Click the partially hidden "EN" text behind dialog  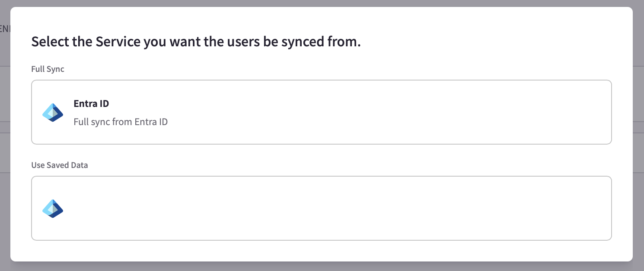point(5,29)
